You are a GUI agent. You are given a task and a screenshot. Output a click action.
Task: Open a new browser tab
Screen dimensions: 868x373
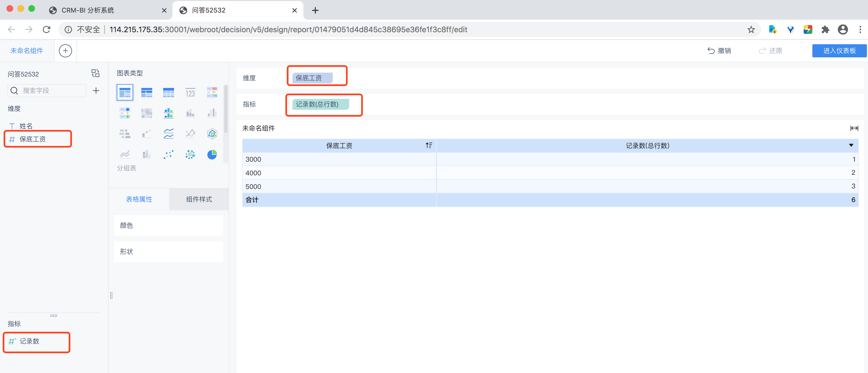(x=315, y=10)
